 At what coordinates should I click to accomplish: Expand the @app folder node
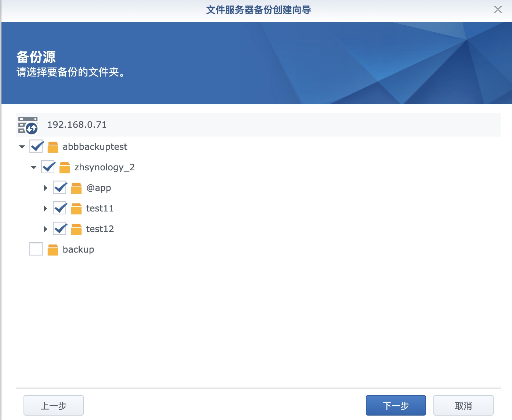pyautogui.click(x=46, y=188)
